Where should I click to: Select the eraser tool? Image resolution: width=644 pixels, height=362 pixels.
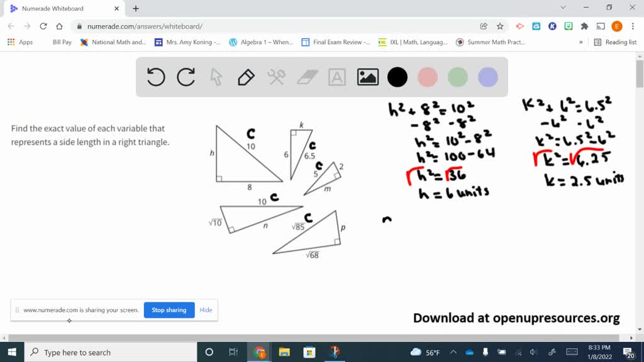306,77
